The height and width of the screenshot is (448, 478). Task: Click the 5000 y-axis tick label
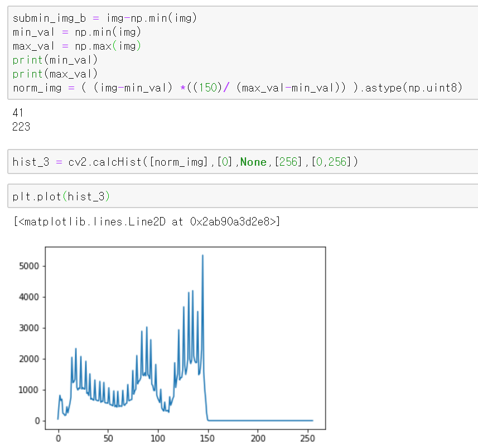[29, 266]
